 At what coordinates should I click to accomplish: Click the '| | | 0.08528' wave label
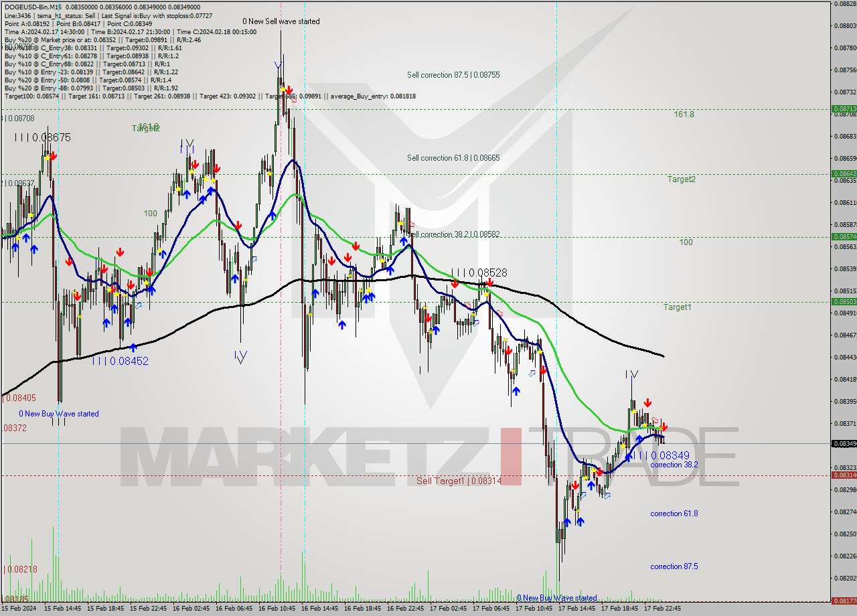point(479,273)
